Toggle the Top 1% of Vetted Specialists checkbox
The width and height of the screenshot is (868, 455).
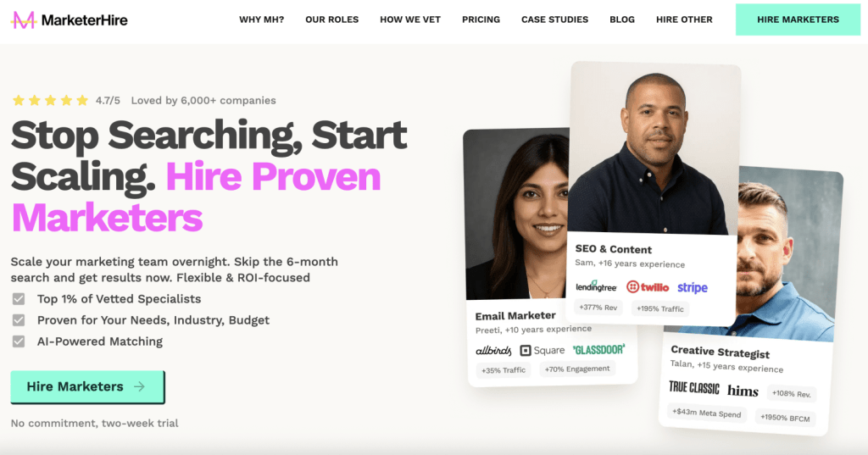tap(19, 299)
